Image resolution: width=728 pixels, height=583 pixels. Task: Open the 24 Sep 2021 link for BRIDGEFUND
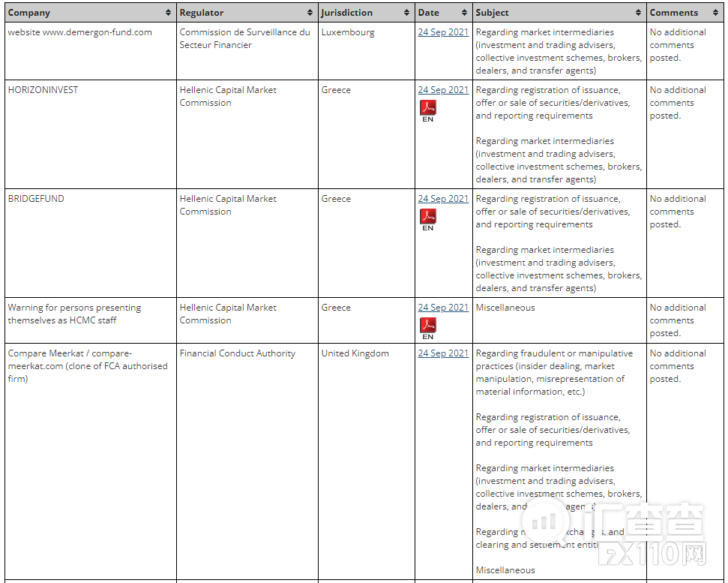point(443,199)
